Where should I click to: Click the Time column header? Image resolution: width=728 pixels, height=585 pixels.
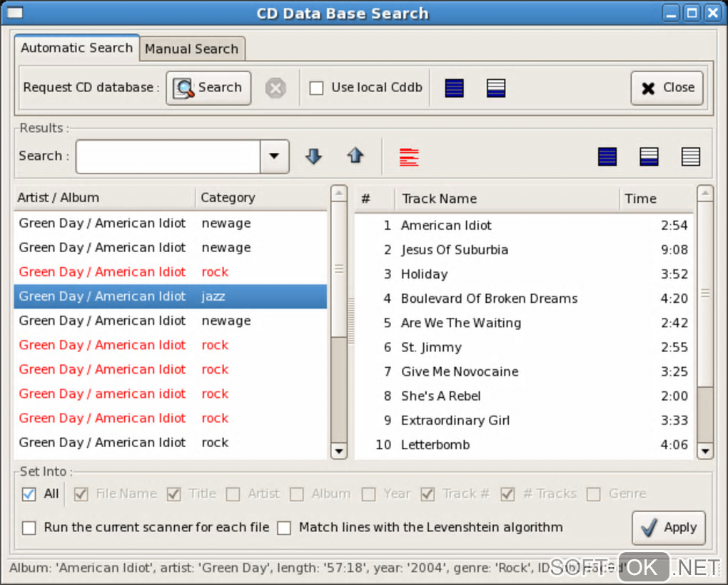pos(657,199)
